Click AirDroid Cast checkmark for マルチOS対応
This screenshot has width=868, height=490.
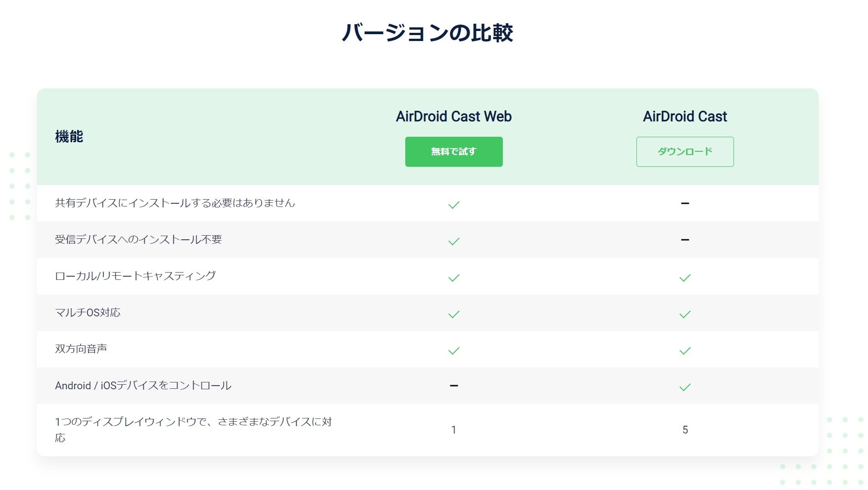685,314
